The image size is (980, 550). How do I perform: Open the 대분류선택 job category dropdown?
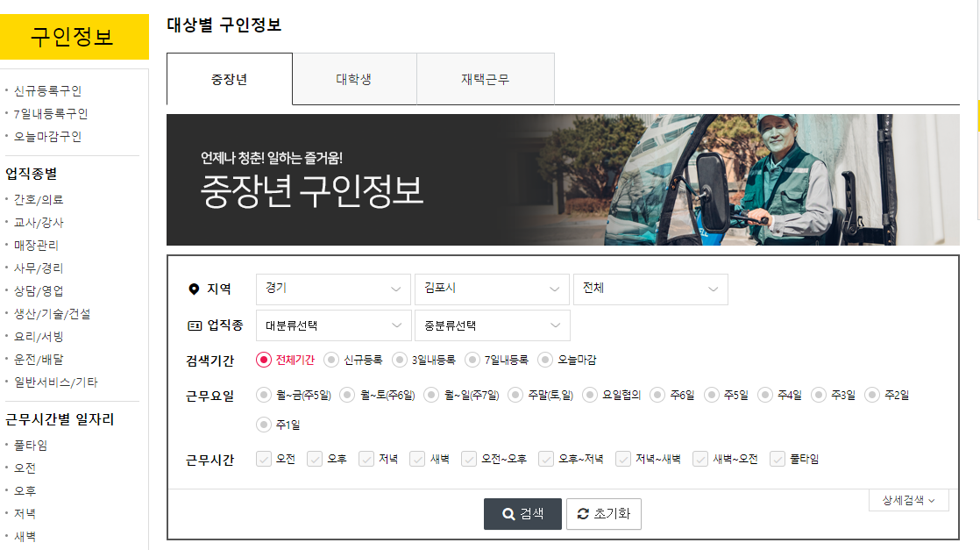click(333, 325)
